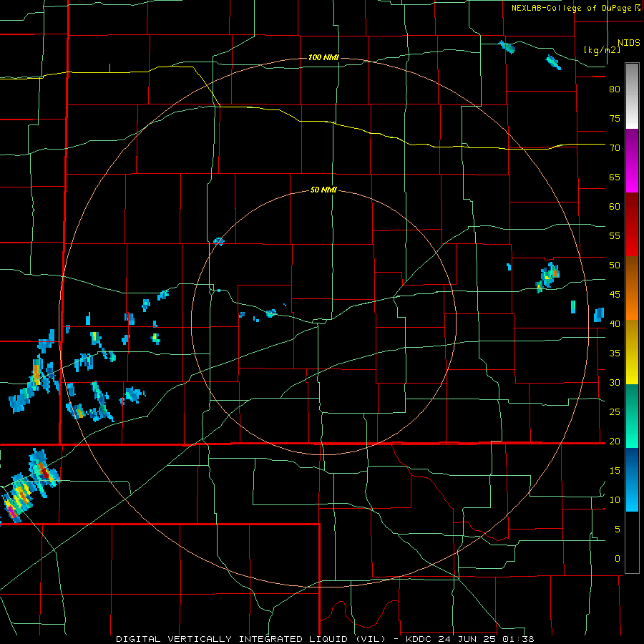
Task: Click the scale value 40
Action: click(x=615, y=323)
